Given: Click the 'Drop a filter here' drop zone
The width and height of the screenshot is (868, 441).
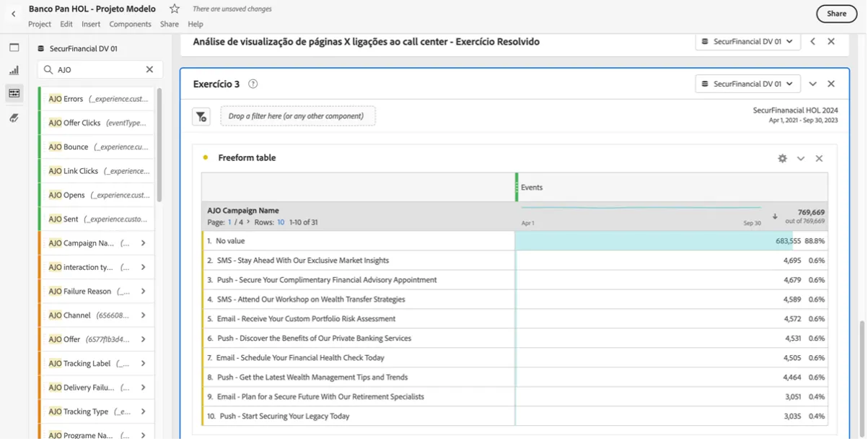Looking at the screenshot, I should click(297, 116).
